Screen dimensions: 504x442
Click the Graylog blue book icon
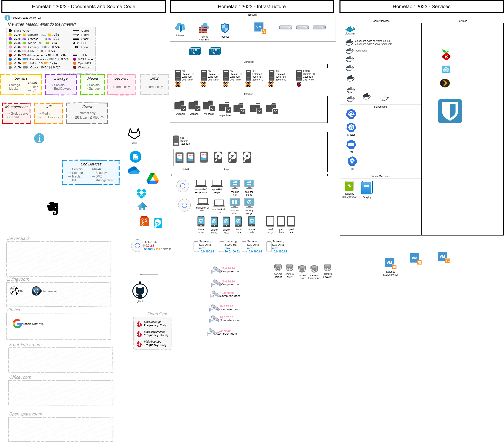click(x=367, y=188)
